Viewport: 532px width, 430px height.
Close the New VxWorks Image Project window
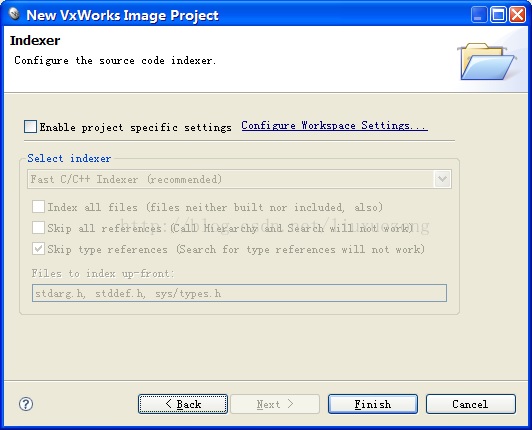pos(518,15)
